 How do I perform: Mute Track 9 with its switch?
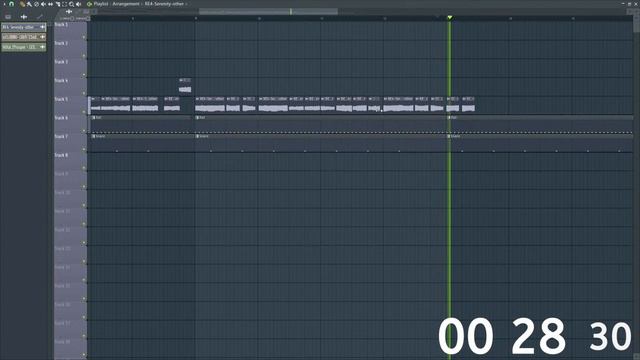tap(84, 187)
